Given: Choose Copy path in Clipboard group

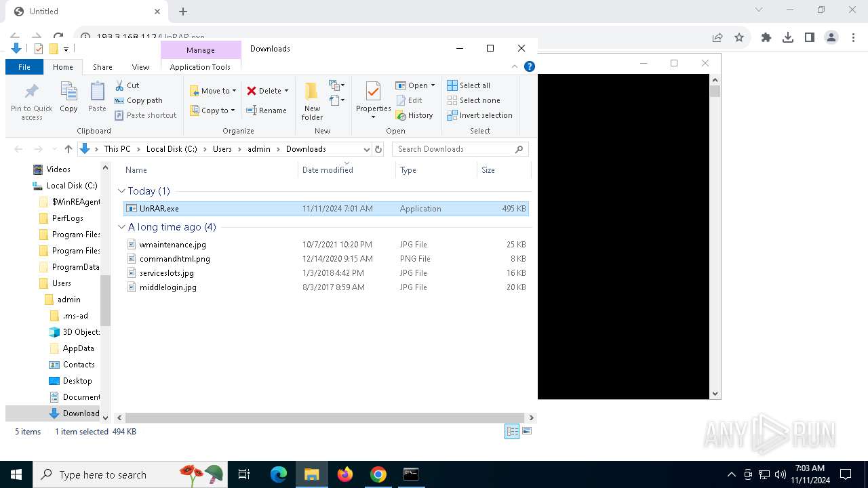Looking at the screenshot, I should pyautogui.click(x=138, y=100).
